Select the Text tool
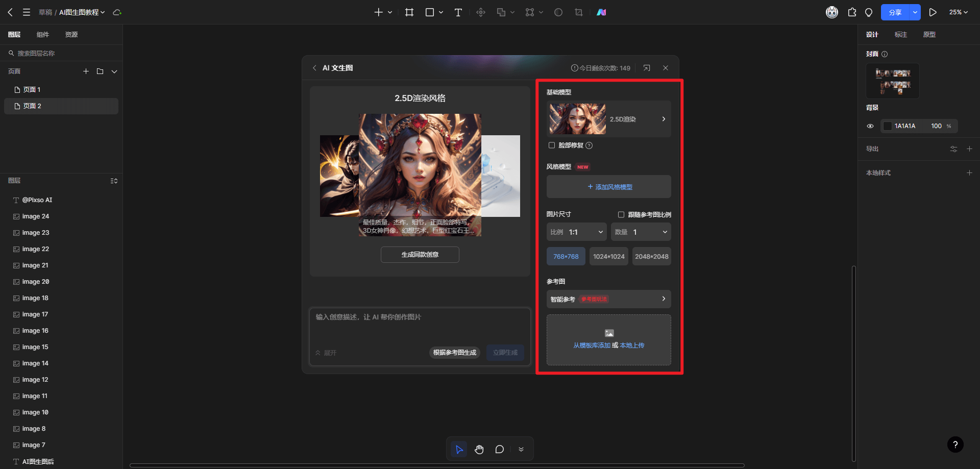The image size is (980, 469). [458, 12]
